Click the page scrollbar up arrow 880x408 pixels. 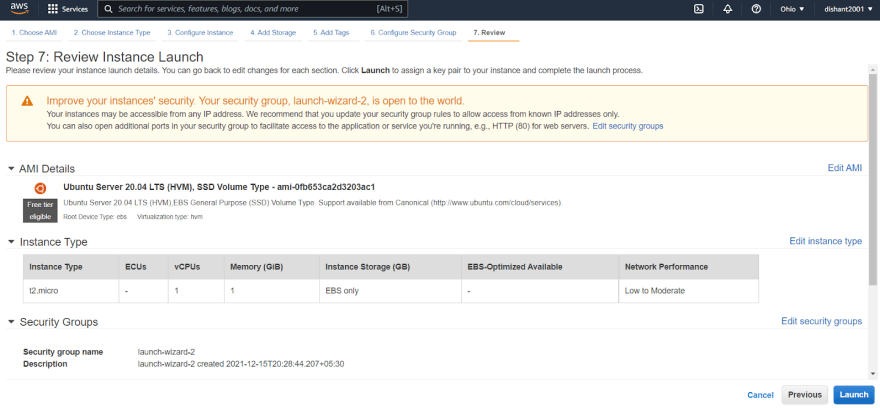click(x=873, y=69)
